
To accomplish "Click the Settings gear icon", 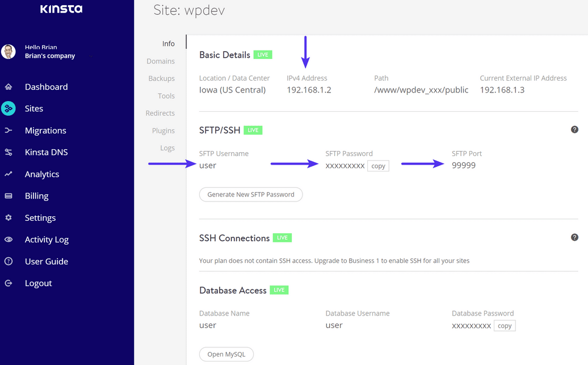I will click(9, 217).
